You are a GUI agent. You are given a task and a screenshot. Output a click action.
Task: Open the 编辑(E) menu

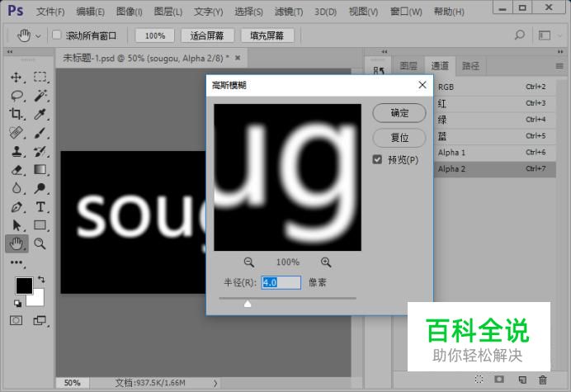point(90,12)
